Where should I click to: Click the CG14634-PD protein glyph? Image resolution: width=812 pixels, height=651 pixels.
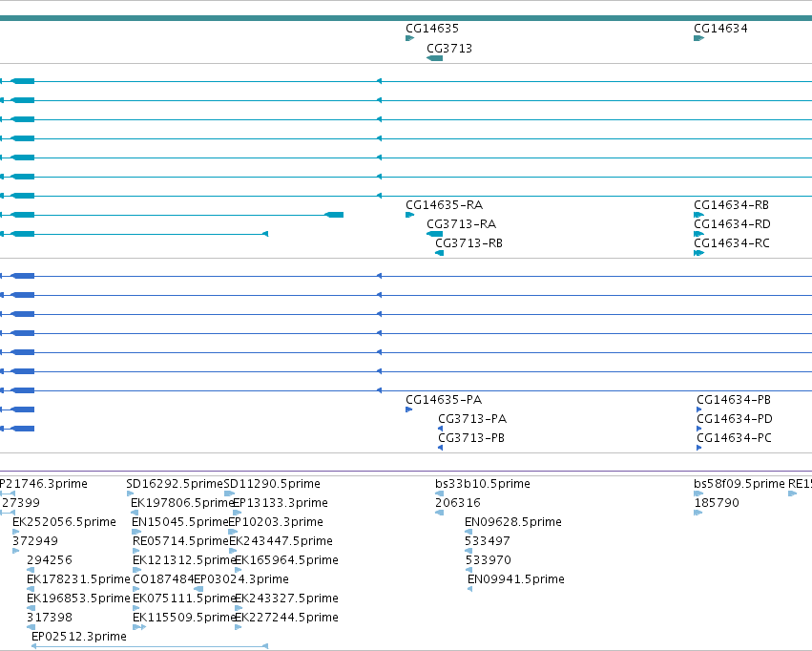coord(699,429)
